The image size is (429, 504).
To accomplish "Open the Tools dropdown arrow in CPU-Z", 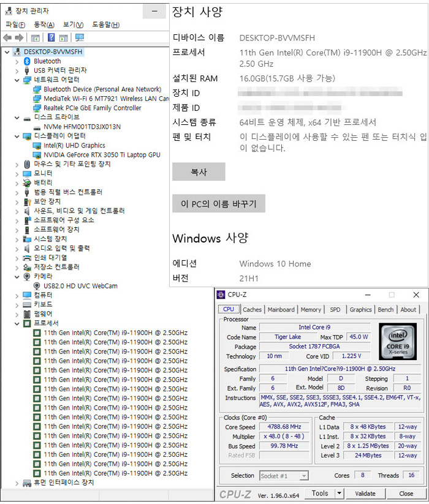I will 340,493.
